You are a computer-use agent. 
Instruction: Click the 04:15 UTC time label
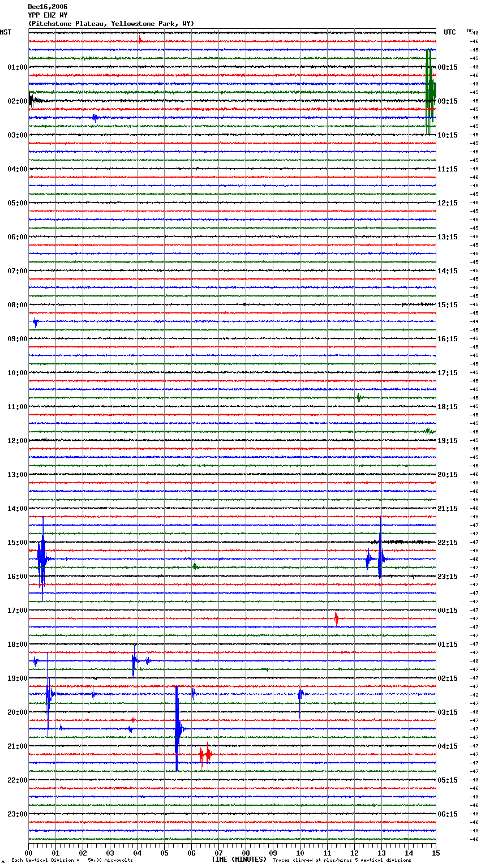pos(448,746)
